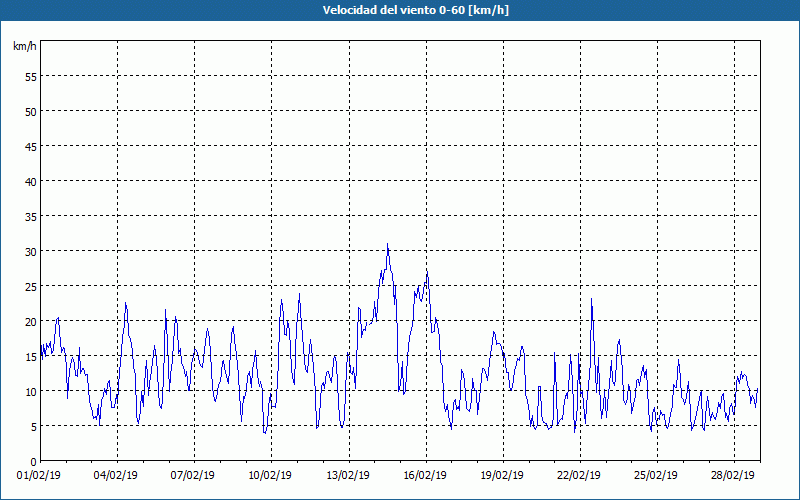
Task: Select the y-axis value '0'
Action: click(x=34, y=462)
